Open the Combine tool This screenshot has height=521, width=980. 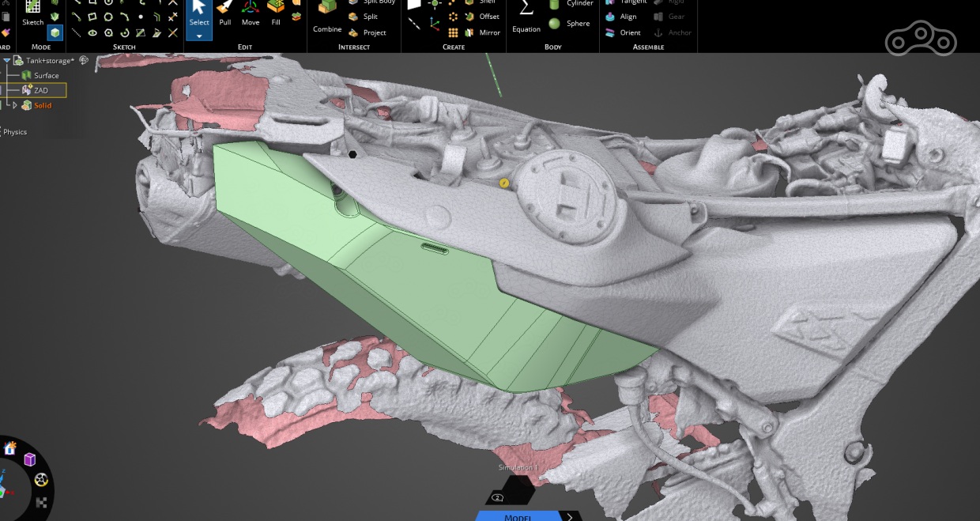[x=327, y=16]
